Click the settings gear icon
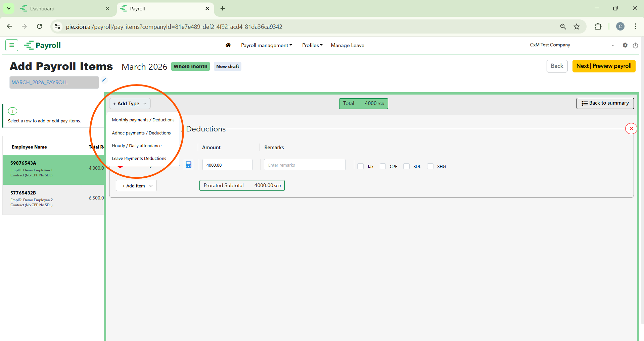The width and height of the screenshot is (644, 341). click(x=625, y=45)
